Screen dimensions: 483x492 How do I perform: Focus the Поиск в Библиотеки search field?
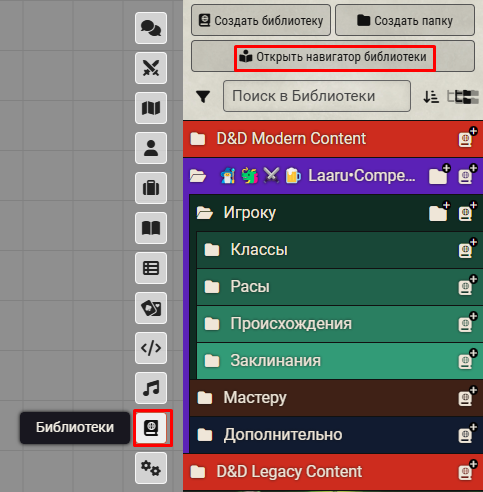317,96
